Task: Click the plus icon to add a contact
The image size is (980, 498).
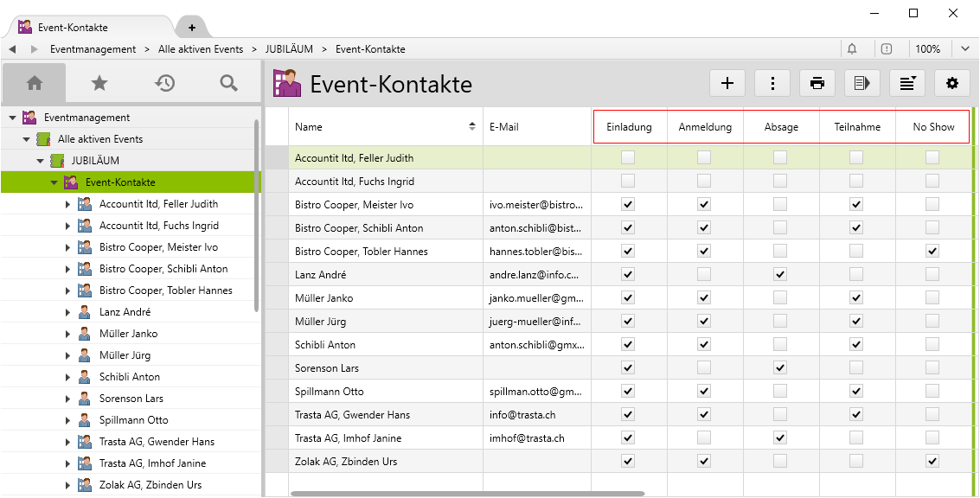Action: (x=727, y=83)
